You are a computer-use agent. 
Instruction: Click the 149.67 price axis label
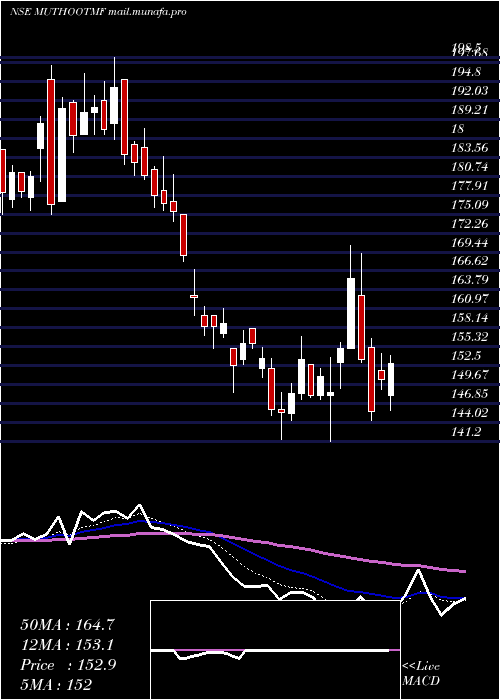(x=470, y=375)
